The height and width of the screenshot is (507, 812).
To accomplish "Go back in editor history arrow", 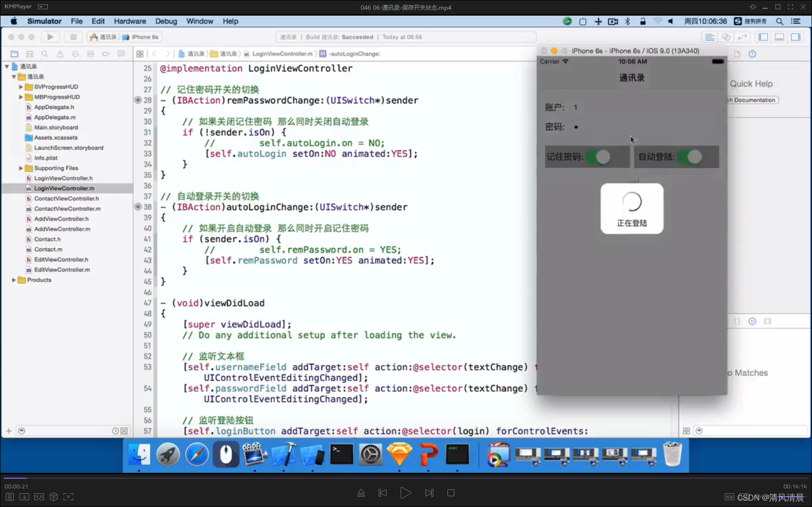I will coord(154,54).
